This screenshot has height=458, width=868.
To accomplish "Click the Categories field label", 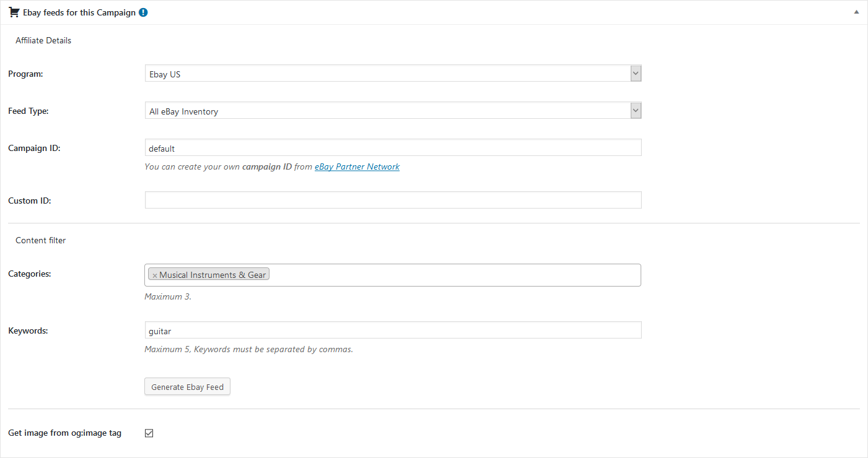I will 29,274.
